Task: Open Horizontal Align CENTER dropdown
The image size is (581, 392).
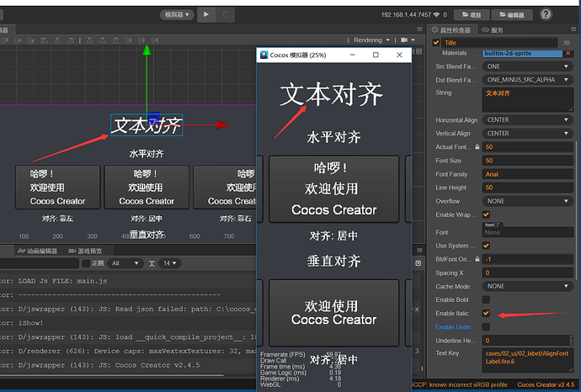Action: pos(528,120)
